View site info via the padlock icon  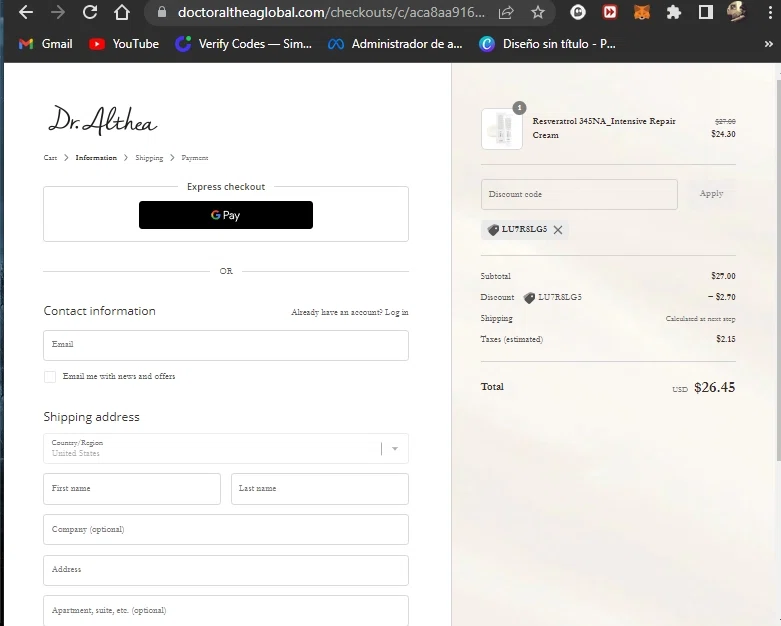161,12
